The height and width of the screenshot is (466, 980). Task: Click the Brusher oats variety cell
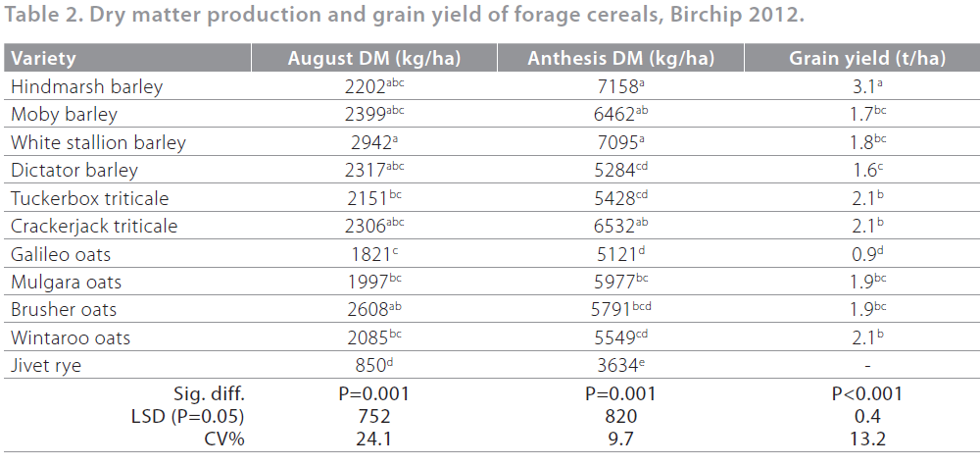point(64,310)
